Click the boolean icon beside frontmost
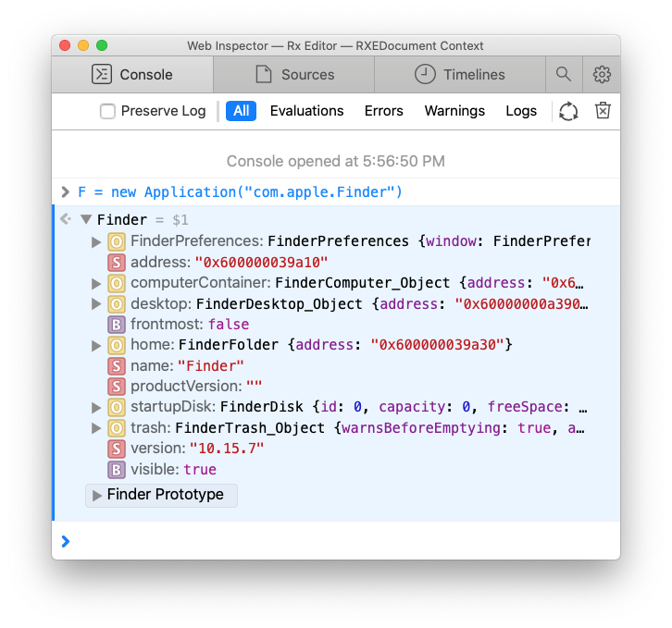672x628 pixels. 117,325
